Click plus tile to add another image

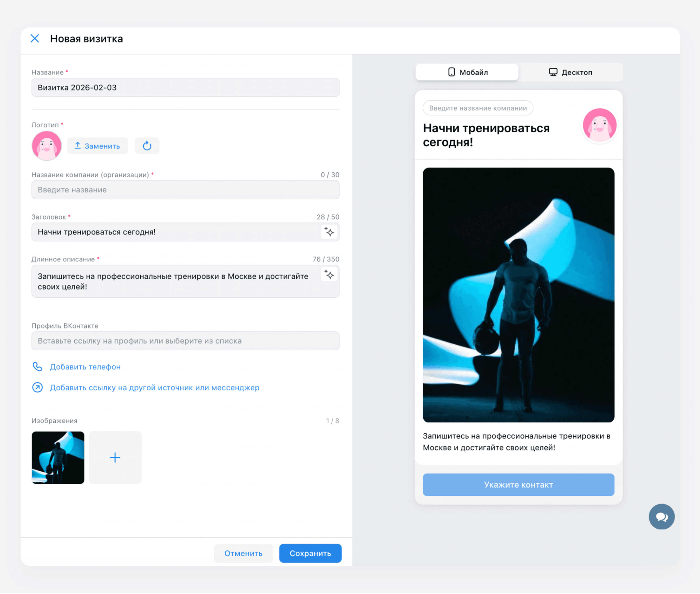tap(115, 457)
